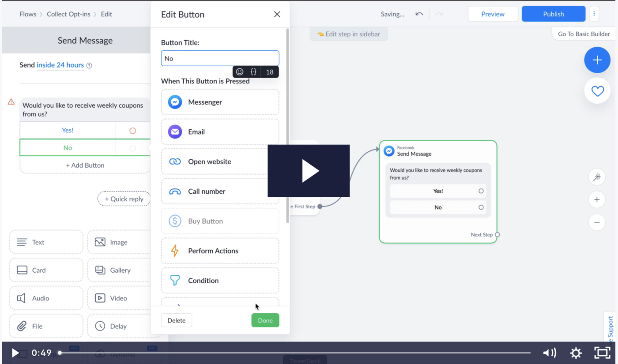Open the video settings gear
The width and height of the screenshot is (618, 364).
coord(576,353)
